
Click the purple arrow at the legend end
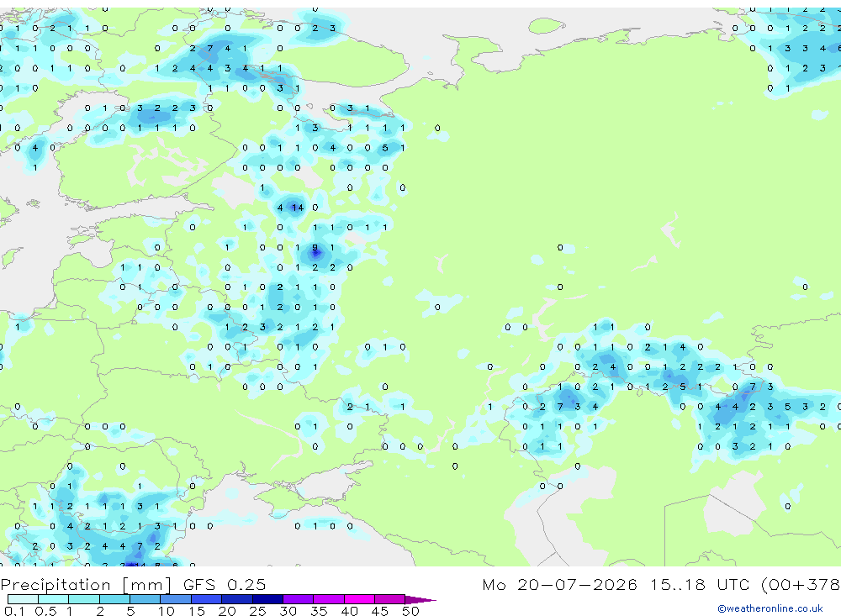pyautogui.click(x=420, y=599)
